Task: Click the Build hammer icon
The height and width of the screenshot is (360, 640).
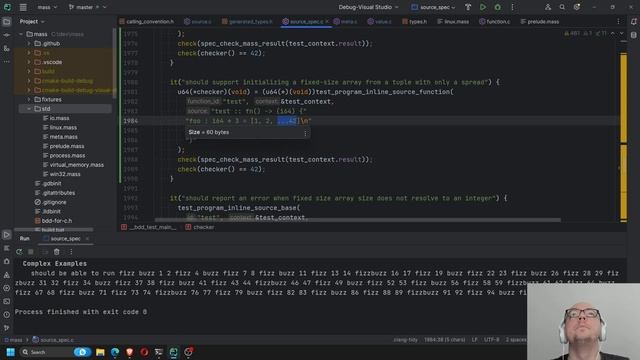Action: click(468, 7)
